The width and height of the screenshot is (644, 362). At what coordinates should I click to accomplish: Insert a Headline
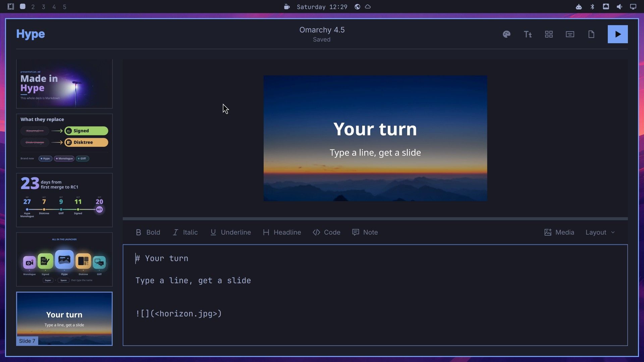pos(282,232)
